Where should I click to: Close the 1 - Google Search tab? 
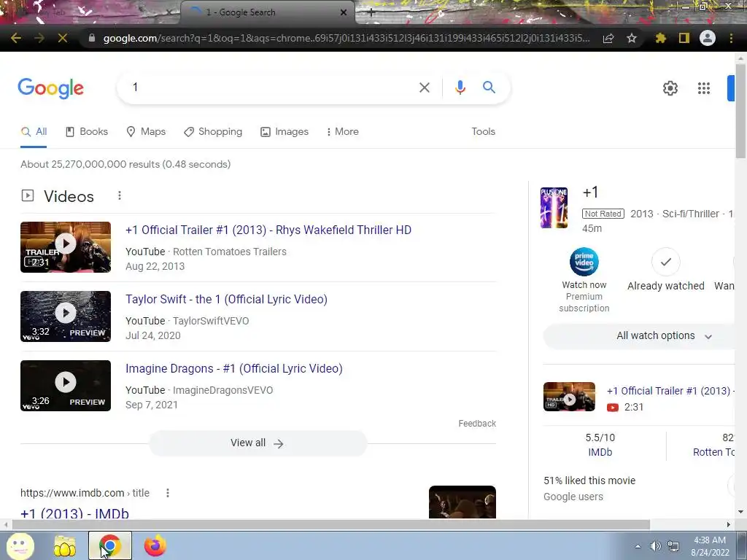point(344,12)
